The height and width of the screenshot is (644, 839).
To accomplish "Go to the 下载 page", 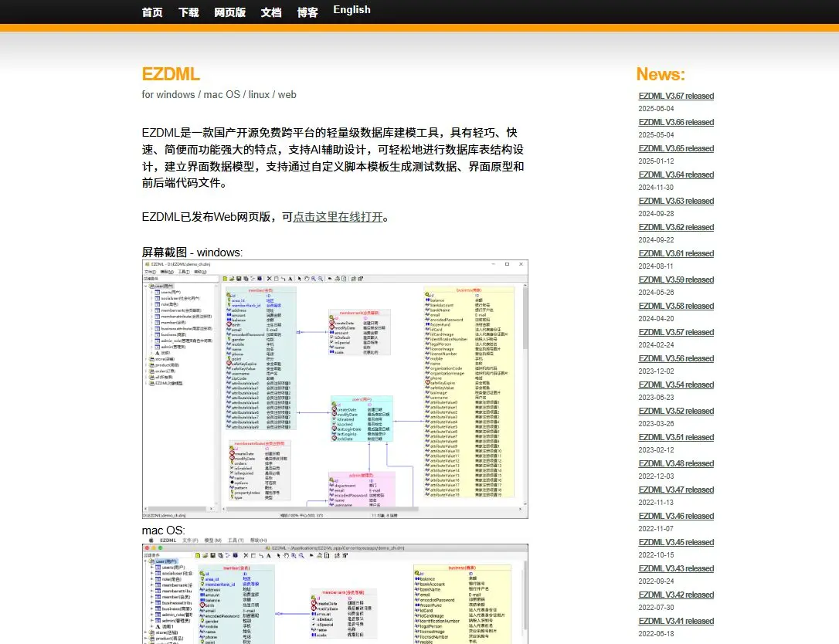I will (x=189, y=12).
